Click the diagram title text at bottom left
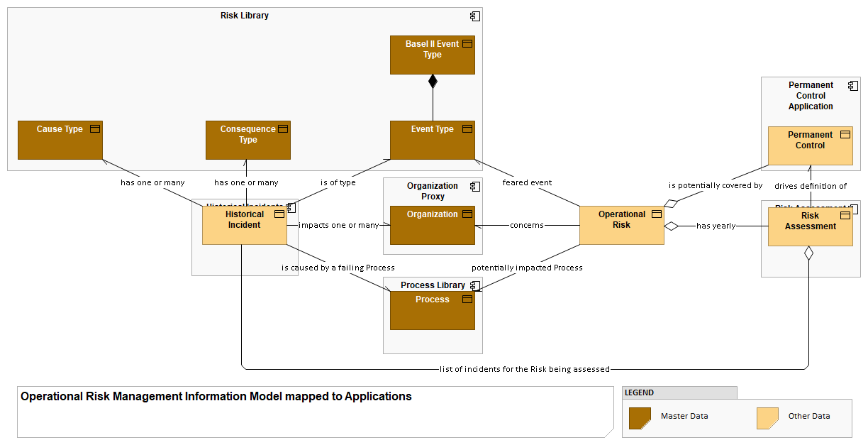The width and height of the screenshot is (868, 445). coord(215,397)
